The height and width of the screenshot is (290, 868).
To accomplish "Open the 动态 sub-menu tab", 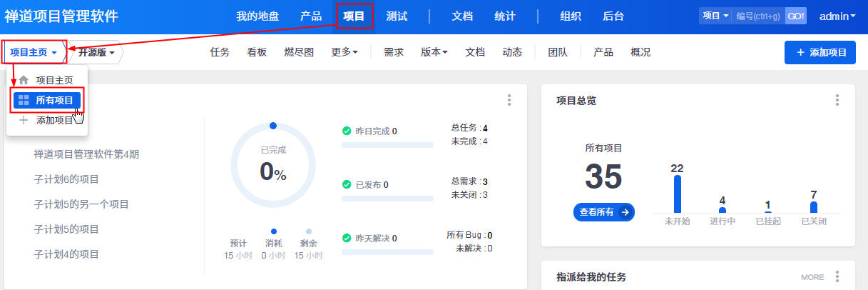I will (x=512, y=52).
